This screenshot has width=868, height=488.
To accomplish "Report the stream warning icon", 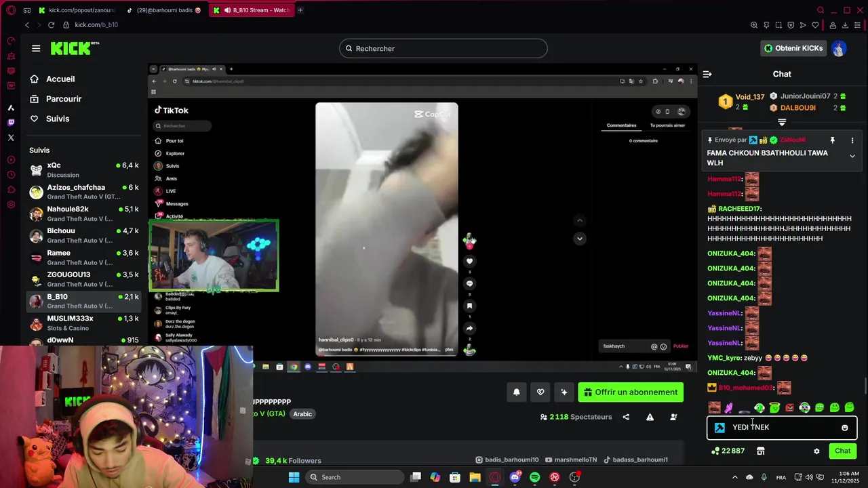I will [650, 417].
